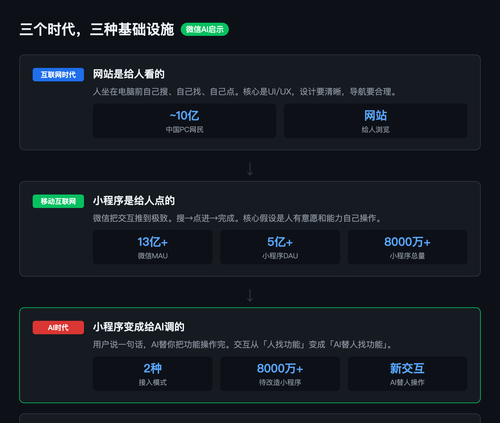500x423 pixels.
Task: Open the 新交互 AI替人操作 stat card
Action: tap(407, 374)
